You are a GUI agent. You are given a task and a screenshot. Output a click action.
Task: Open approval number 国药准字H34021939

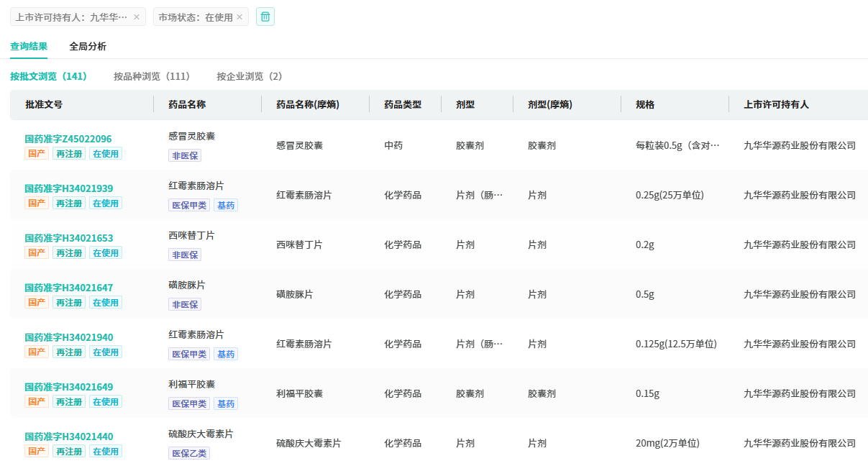[x=68, y=188]
